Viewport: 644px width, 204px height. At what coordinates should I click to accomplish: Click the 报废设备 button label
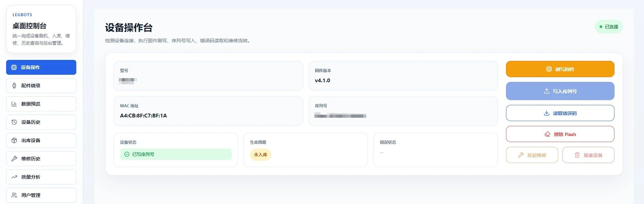pyautogui.click(x=593, y=155)
